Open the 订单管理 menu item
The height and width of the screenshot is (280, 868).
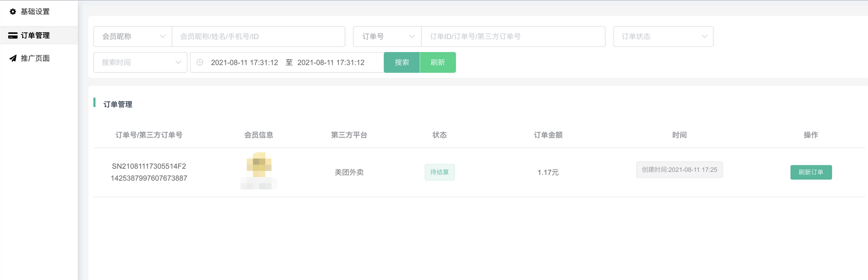point(39,36)
